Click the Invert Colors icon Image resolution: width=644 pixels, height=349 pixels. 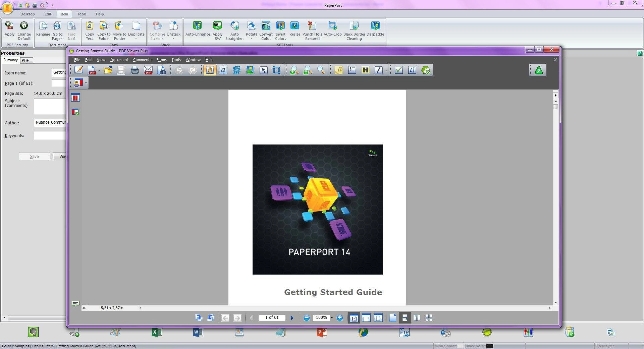tap(280, 31)
